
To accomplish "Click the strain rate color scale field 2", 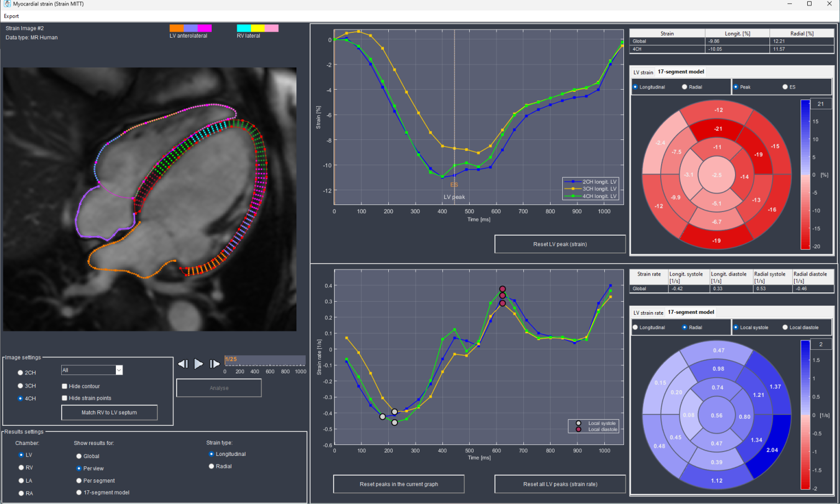I will point(821,344).
